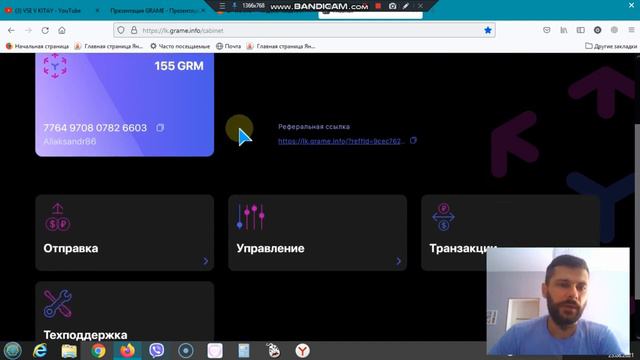Click the page vertical scrollbar
This screenshot has height=360, width=640.
[x=637, y=211]
